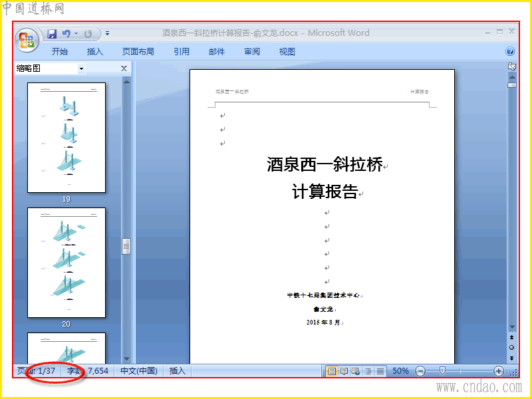Open the 审阅 ribbon tab
The height and width of the screenshot is (399, 532).
[252, 52]
